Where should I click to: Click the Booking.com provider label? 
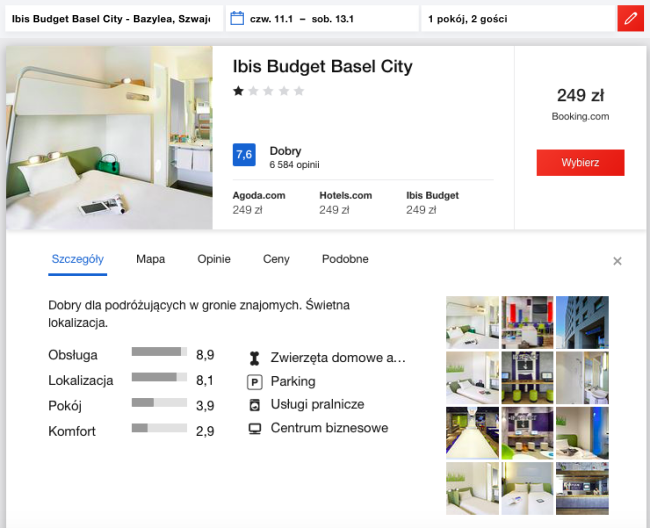(x=580, y=116)
